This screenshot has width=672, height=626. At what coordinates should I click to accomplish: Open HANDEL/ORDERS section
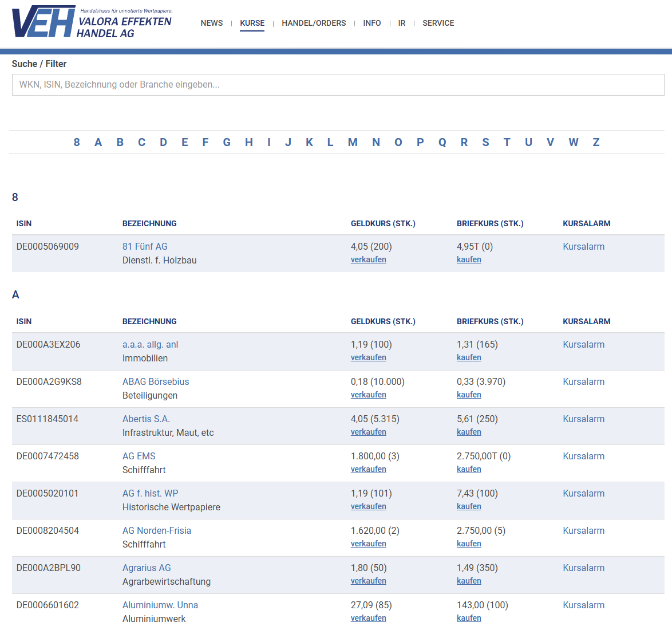click(314, 23)
